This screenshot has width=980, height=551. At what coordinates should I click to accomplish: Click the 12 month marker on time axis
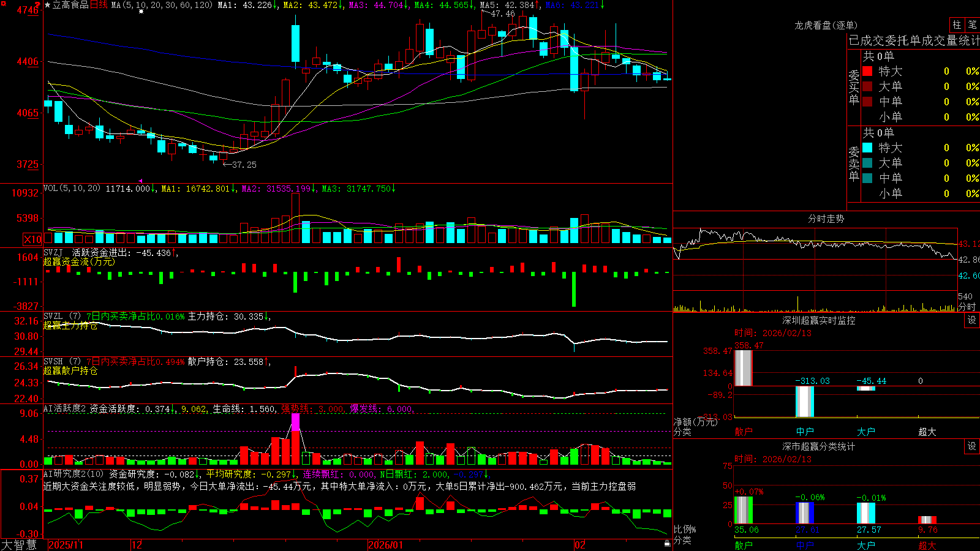[137, 545]
